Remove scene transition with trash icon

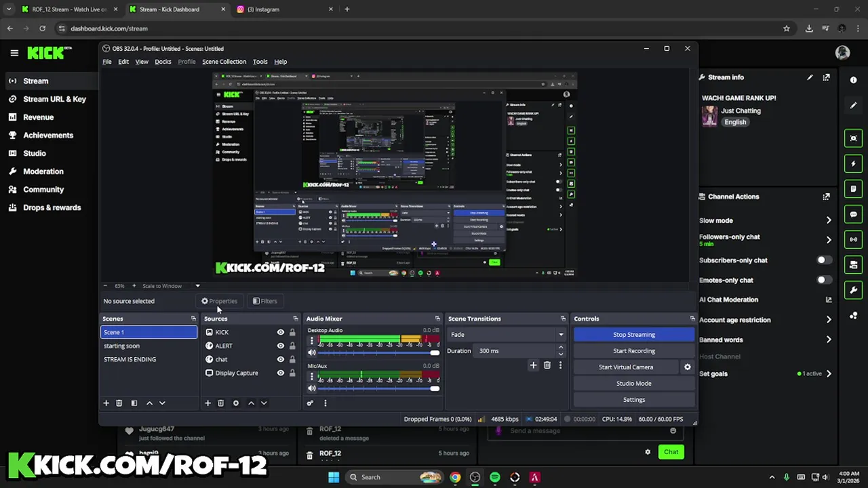pos(547,365)
